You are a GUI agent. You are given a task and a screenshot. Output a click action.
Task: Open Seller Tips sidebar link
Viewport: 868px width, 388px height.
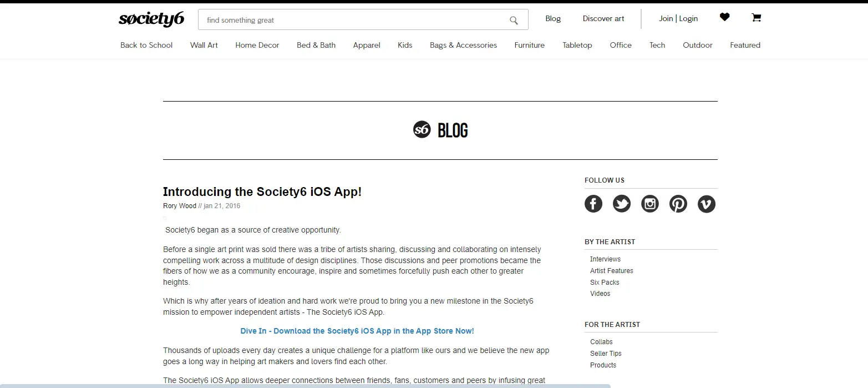[x=606, y=354]
